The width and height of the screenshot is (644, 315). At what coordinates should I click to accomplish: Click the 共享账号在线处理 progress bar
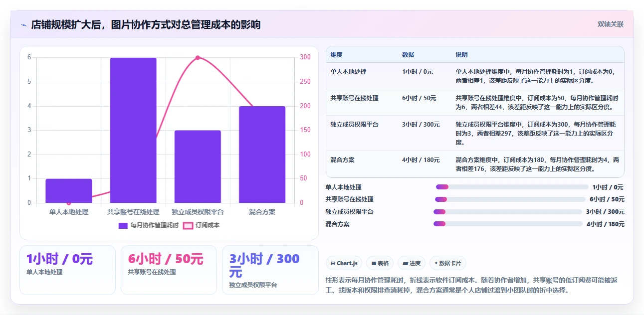click(x=510, y=199)
